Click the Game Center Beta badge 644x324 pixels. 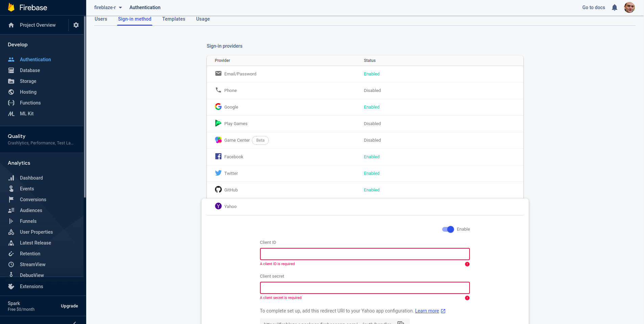point(260,140)
